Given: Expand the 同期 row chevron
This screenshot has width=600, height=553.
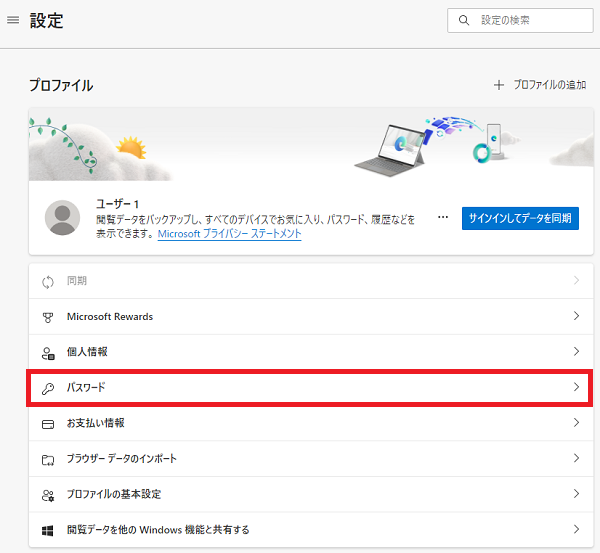Looking at the screenshot, I should (x=576, y=281).
